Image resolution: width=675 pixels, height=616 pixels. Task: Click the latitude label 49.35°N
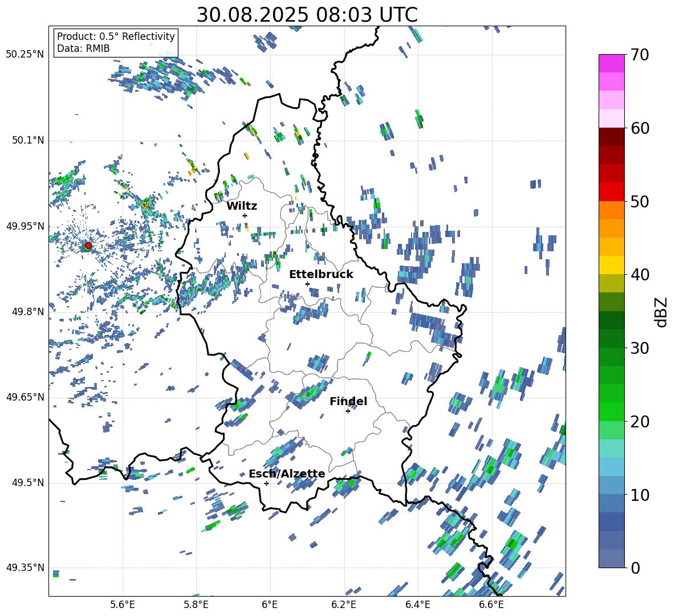click(26, 568)
